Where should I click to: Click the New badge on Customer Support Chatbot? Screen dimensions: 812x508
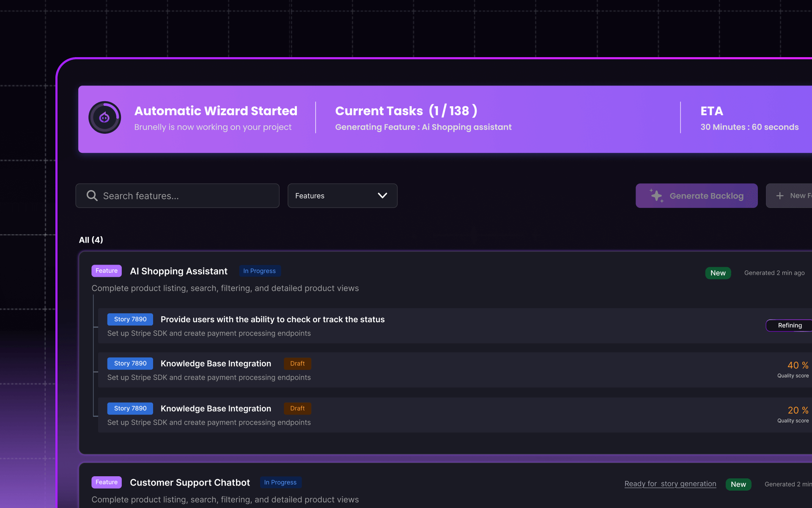click(x=738, y=484)
